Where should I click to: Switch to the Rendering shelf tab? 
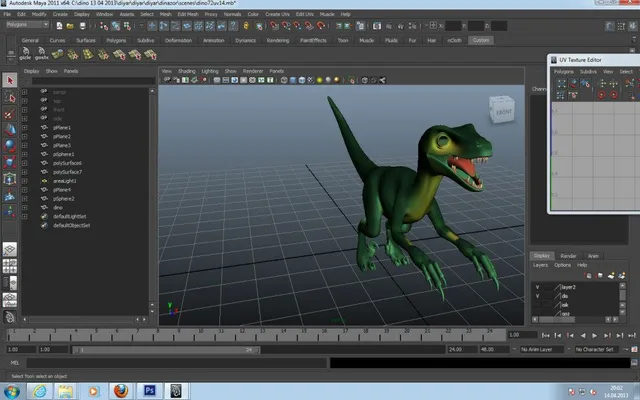click(278, 40)
